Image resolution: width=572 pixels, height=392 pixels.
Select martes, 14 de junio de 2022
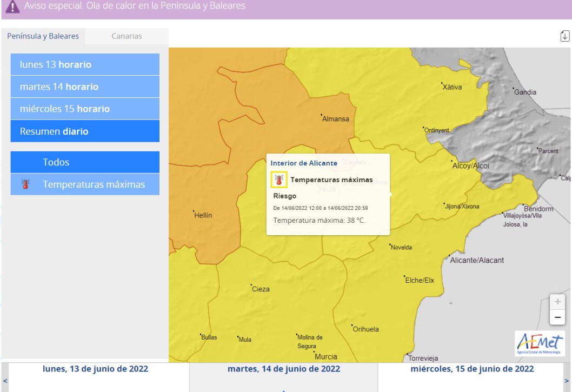(284, 369)
